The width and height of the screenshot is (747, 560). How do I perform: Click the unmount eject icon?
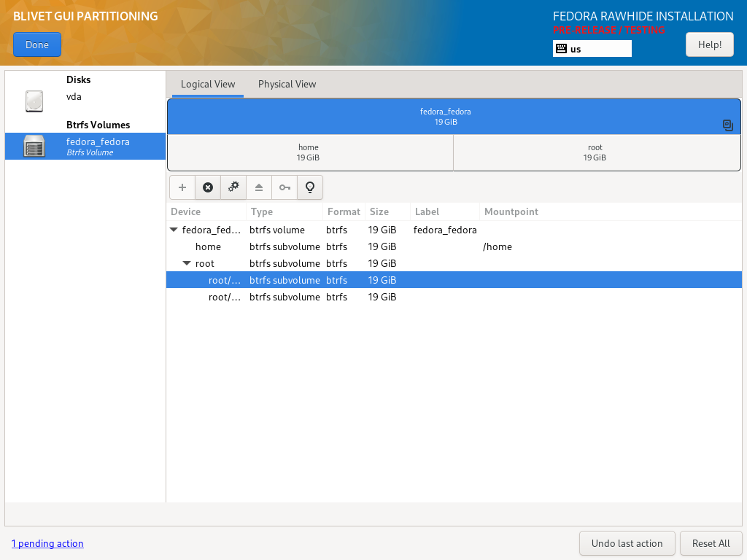coord(259,187)
